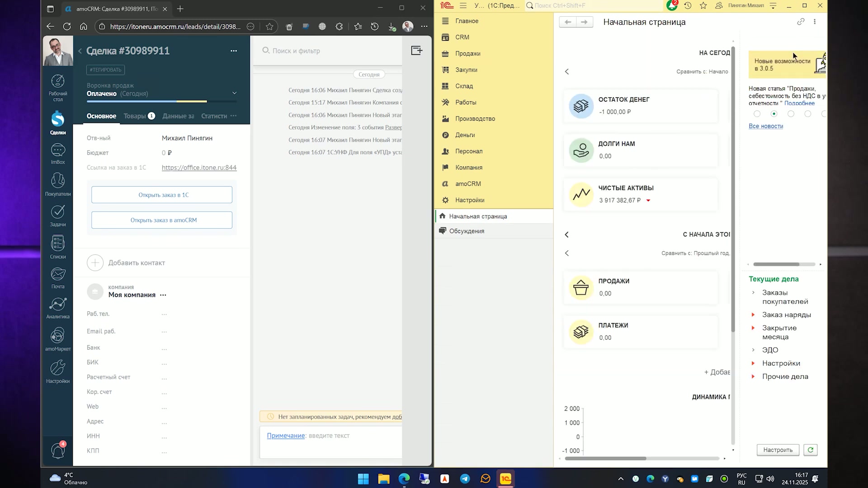Open Аналитика icon in amoCRM sidebar

[58, 308]
